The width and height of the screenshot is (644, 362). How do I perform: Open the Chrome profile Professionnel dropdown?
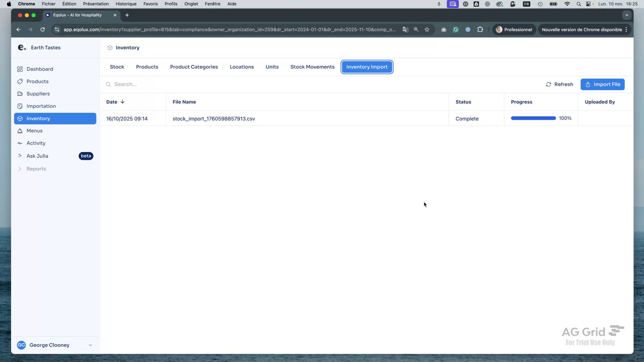tap(514, 29)
